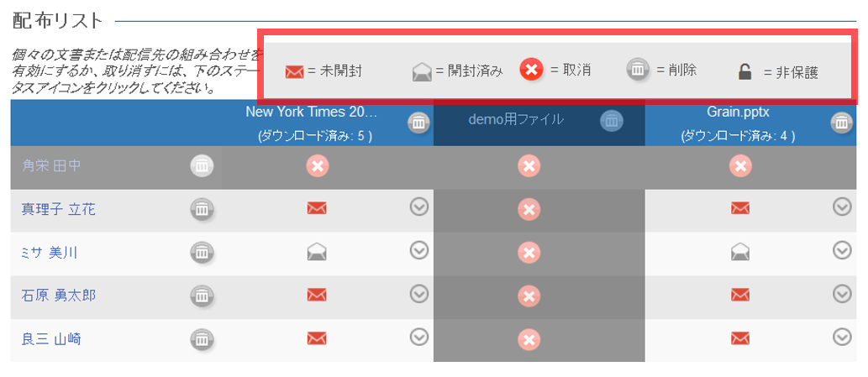The width and height of the screenshot is (868, 377).
Task: Open dropdown arrow for 石原 勇太郎 Grain.pptx cell
Action: pos(842,293)
